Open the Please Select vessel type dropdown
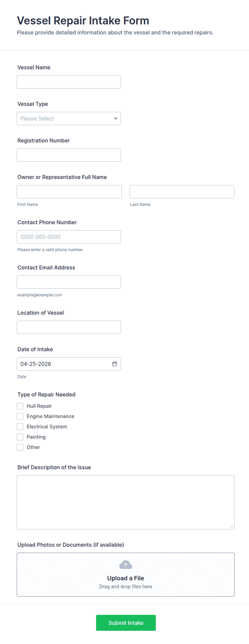The image size is (249, 644). (x=64, y=119)
